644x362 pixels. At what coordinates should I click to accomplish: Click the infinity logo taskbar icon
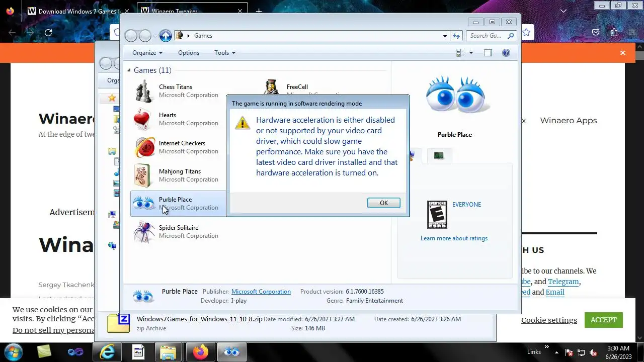[x=75, y=352]
